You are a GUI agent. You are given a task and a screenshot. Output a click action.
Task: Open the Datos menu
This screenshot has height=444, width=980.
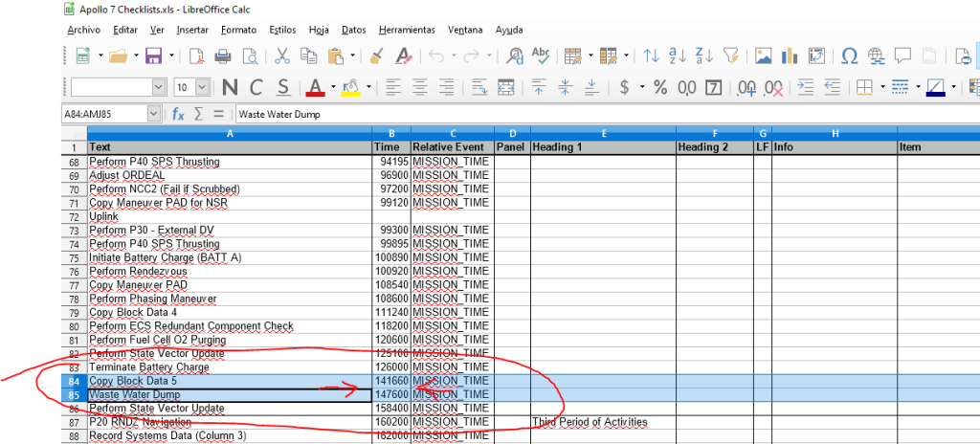tap(354, 30)
